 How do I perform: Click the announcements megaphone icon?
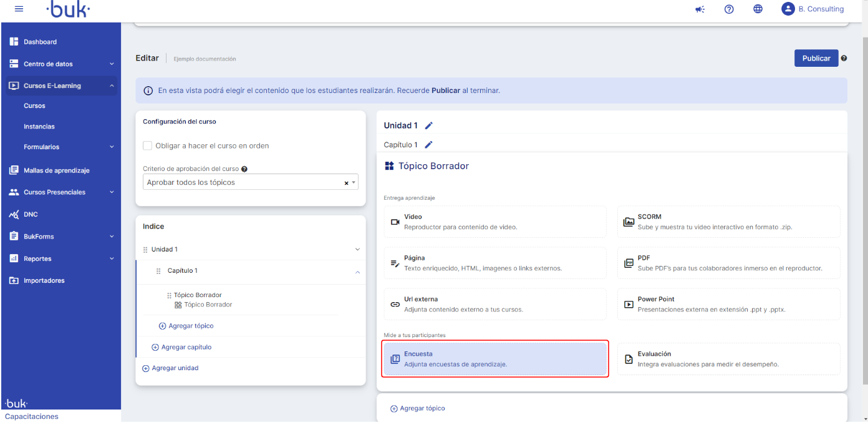(700, 9)
